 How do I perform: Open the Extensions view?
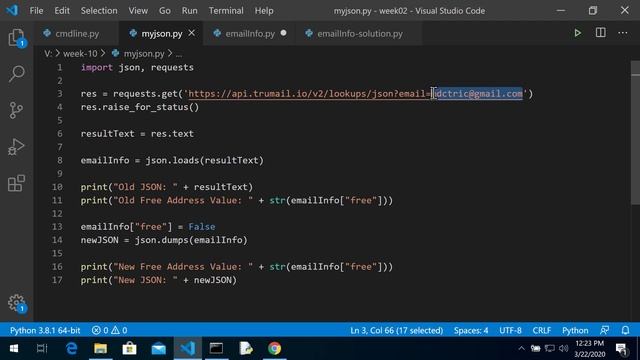(x=16, y=183)
